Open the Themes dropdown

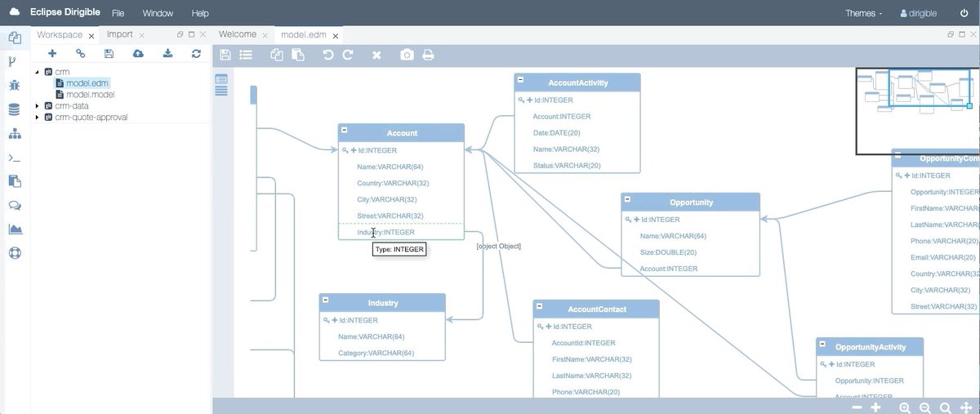coord(863,13)
